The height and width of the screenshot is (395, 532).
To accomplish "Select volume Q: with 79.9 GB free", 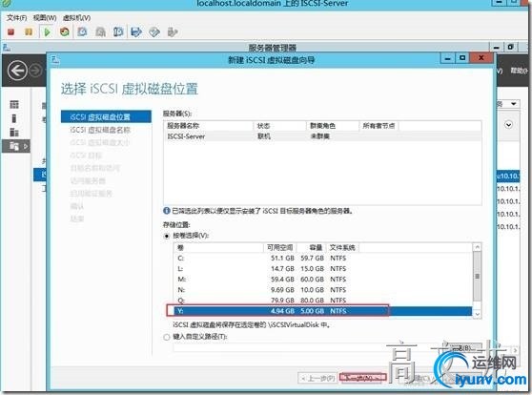I will [323, 301].
